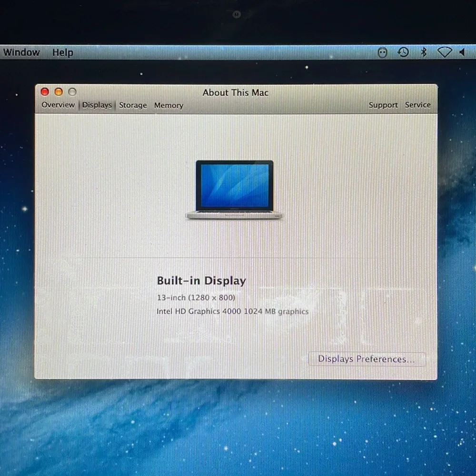Close the About This Mac window

[x=45, y=92]
